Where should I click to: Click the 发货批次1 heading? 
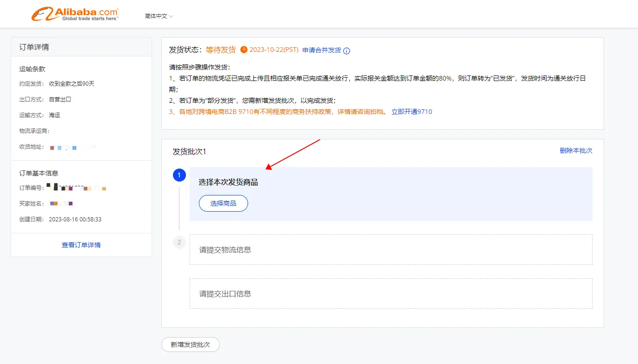(189, 151)
